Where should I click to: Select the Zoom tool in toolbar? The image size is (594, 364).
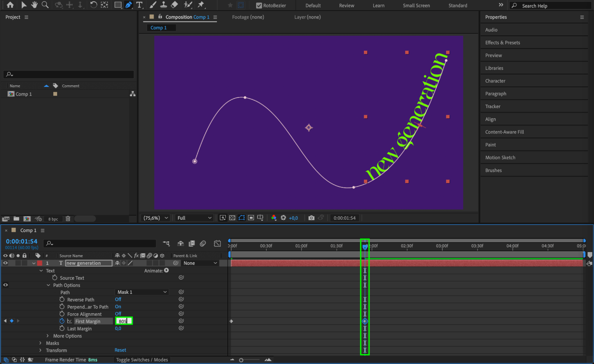pos(45,5)
